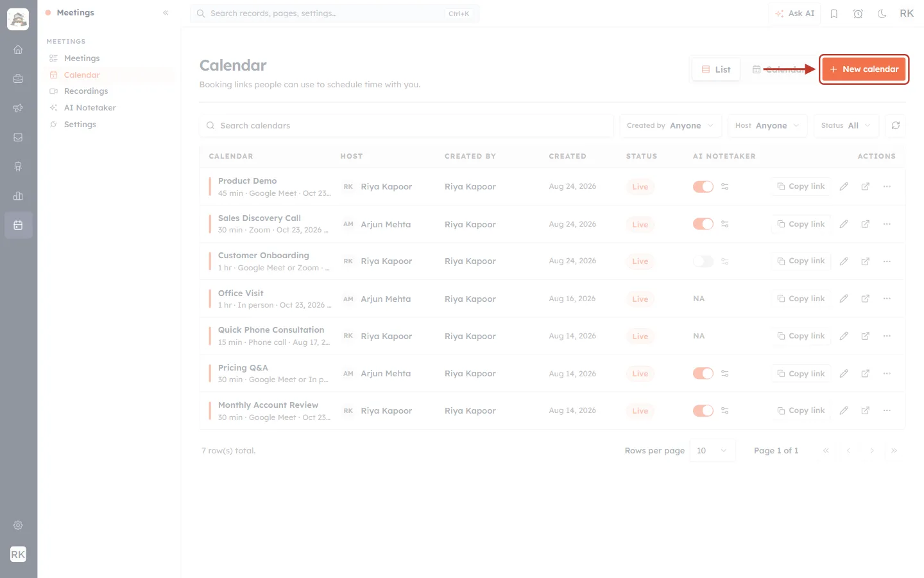Viewport: 924px width, 578px height.
Task: Toggle AI Notetaker for Sales Discovery Call
Action: point(703,224)
